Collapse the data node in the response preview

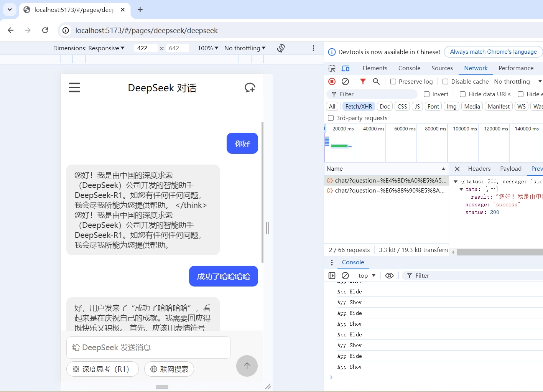click(461, 189)
